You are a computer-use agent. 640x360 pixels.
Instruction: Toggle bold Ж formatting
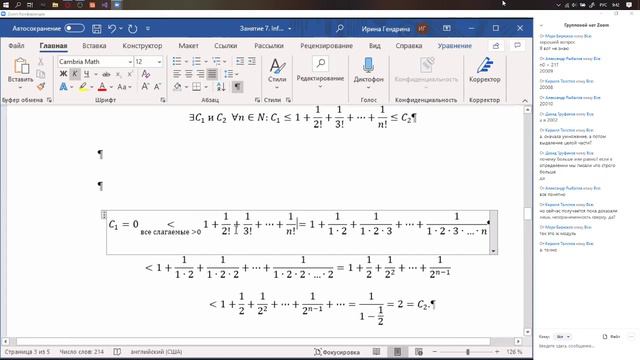point(63,74)
